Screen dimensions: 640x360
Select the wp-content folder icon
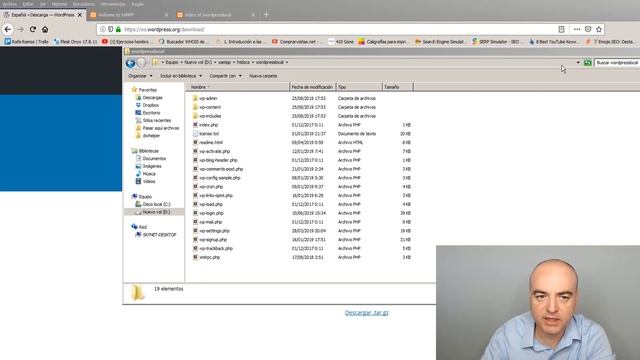195,107
